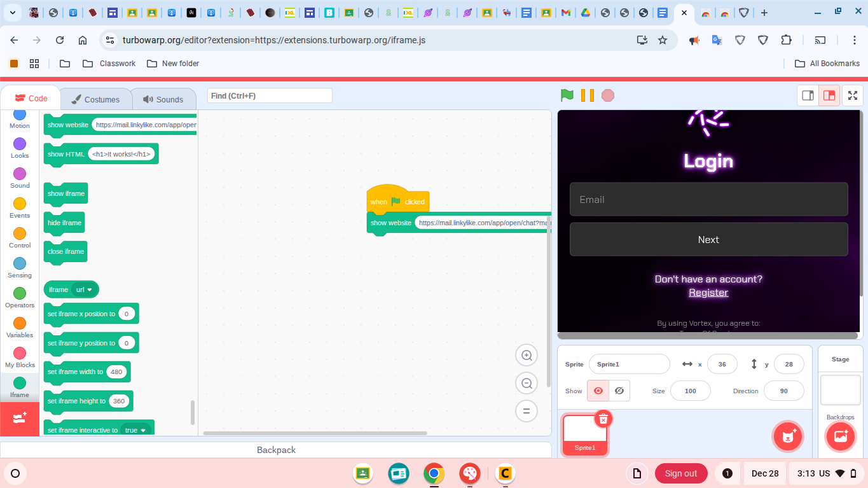
Task: Select the show HTML block
Action: tap(101, 154)
